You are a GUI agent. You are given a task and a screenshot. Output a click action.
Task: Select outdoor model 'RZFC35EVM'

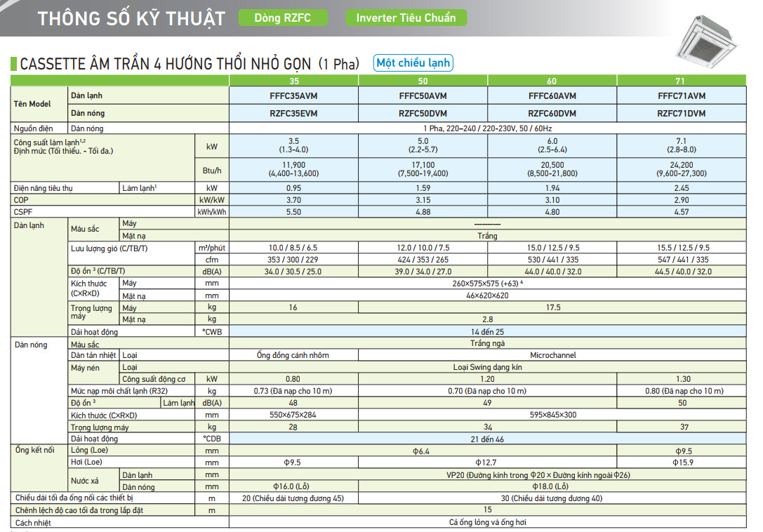click(x=293, y=114)
